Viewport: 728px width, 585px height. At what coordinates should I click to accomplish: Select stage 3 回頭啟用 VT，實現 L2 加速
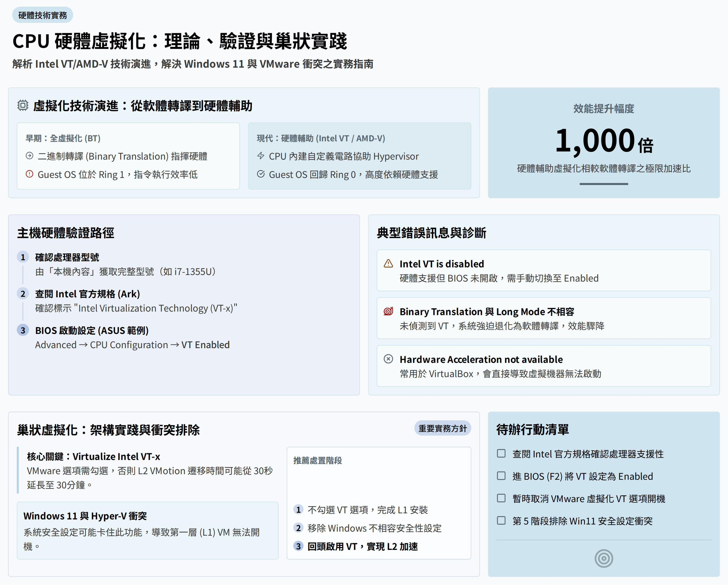coord(362,546)
